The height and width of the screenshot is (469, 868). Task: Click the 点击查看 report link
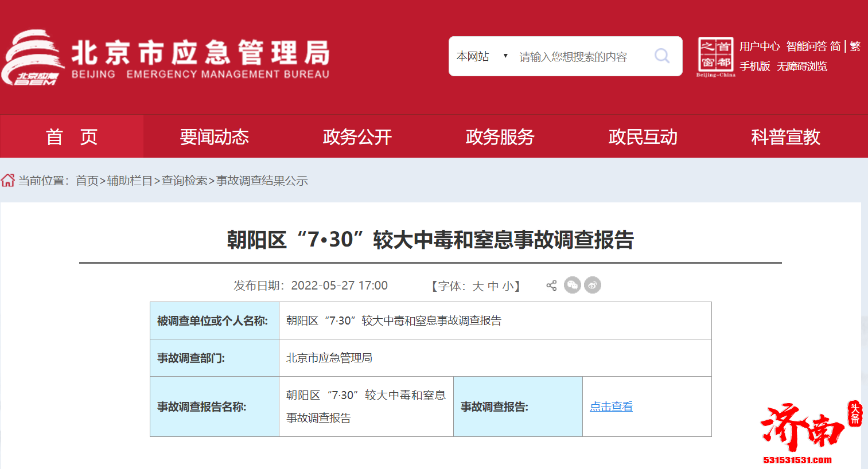click(x=611, y=407)
